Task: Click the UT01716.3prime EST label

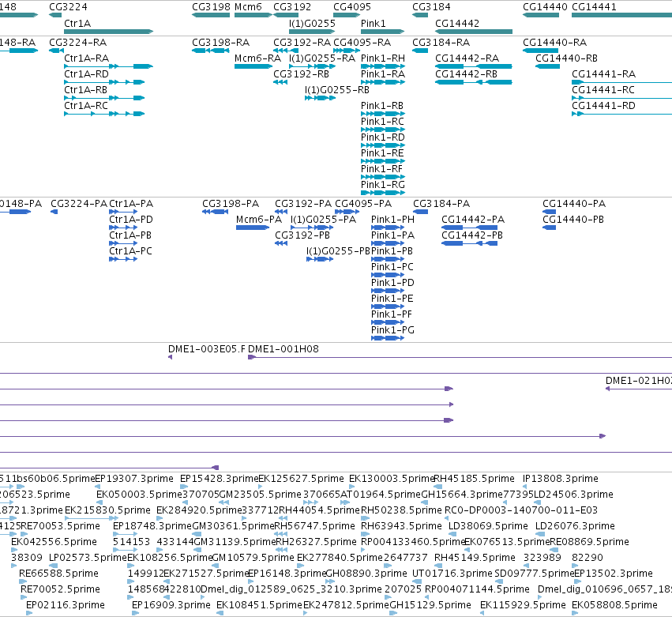Action: 452,574
